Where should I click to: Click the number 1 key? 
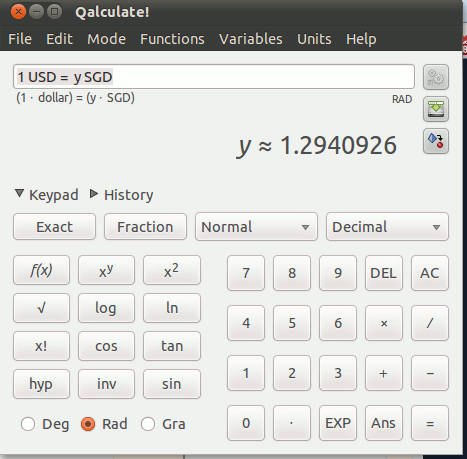coord(246,373)
